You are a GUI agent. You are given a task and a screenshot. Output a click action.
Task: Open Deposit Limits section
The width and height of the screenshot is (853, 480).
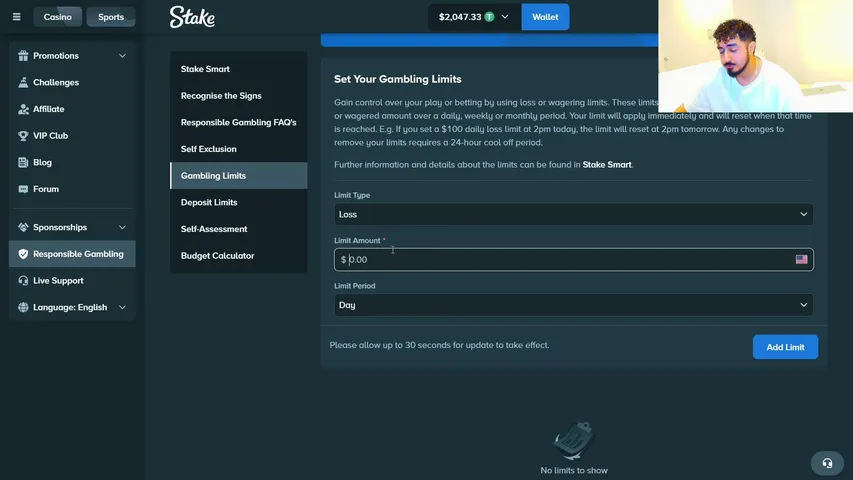click(x=239, y=202)
